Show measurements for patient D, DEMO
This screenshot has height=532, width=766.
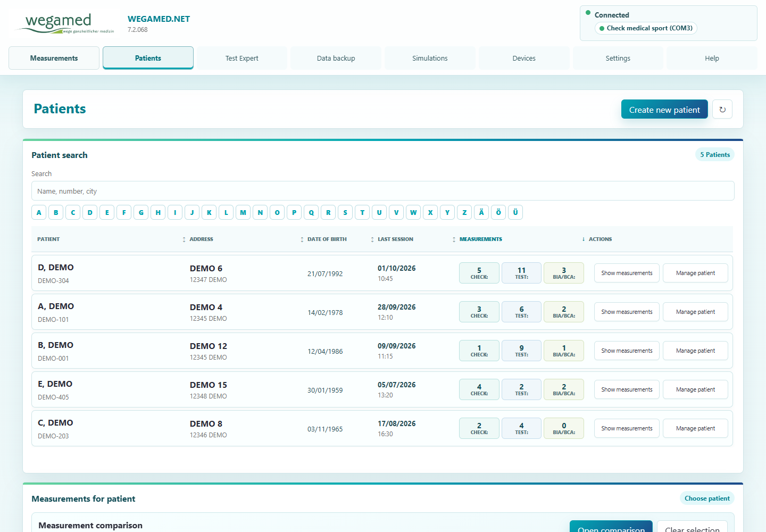[627, 273]
